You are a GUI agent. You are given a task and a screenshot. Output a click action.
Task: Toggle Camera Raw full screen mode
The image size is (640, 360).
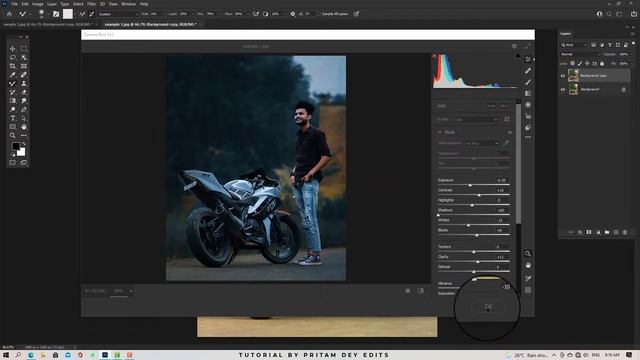(528, 46)
